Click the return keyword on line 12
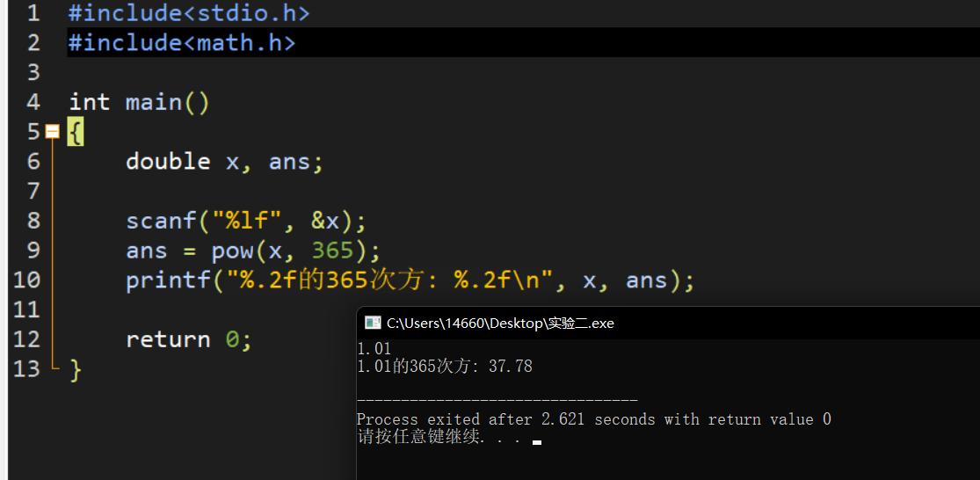980x480 pixels. (x=168, y=339)
